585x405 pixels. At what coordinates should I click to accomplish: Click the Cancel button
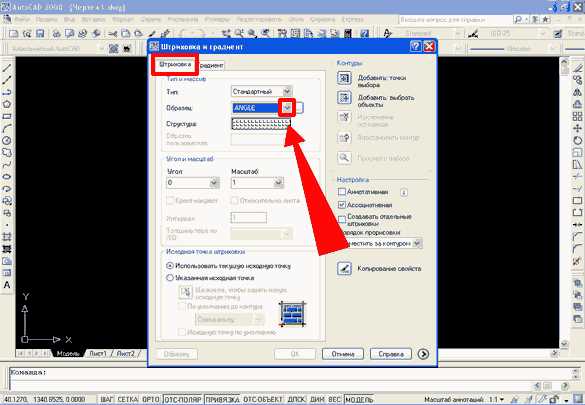(x=342, y=354)
